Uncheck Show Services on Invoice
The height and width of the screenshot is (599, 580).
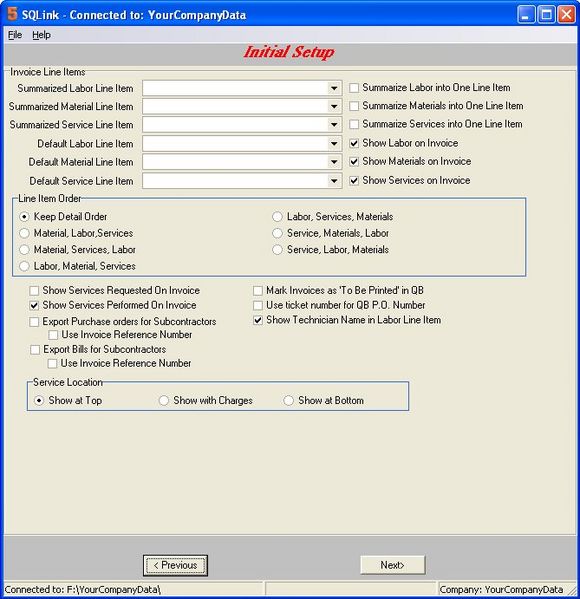[x=354, y=180]
